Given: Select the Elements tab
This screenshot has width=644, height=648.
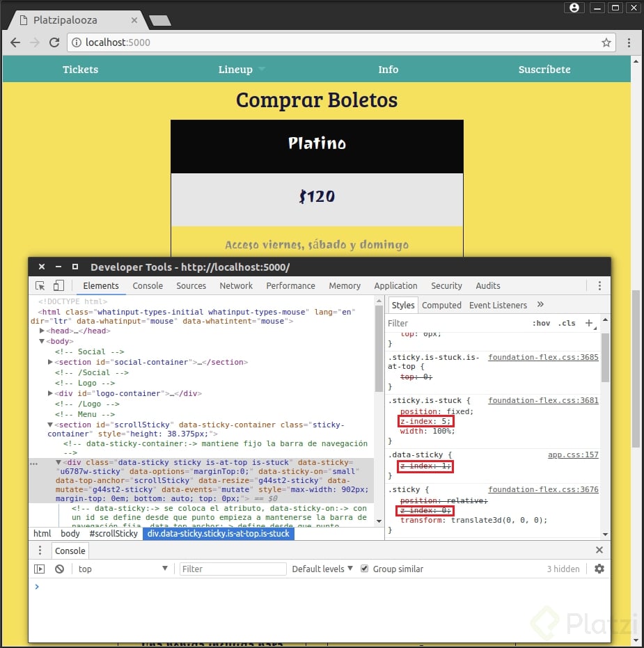Looking at the screenshot, I should pos(101,286).
